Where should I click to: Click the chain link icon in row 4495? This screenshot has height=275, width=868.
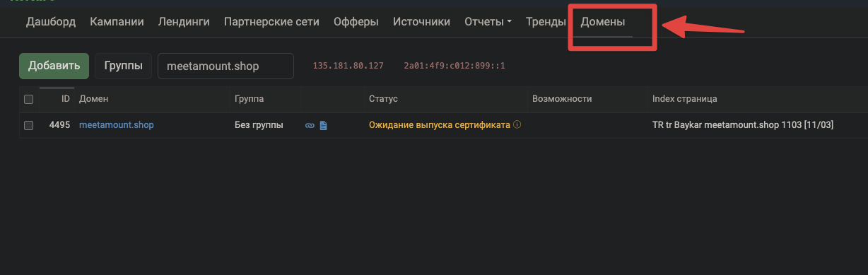coord(310,126)
